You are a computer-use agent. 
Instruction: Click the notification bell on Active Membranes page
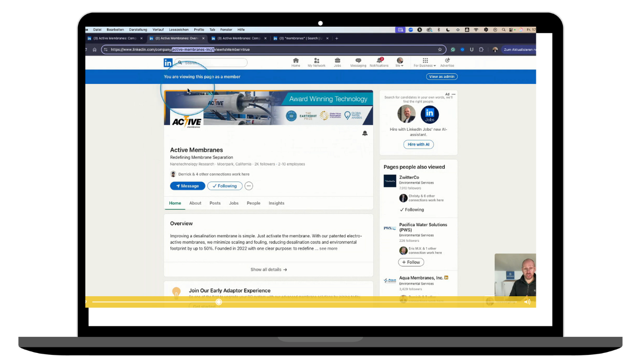click(365, 133)
